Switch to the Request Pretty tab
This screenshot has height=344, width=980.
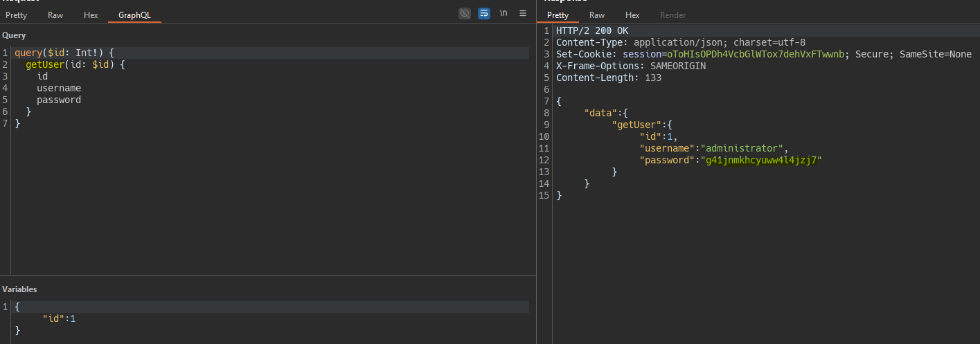point(16,15)
